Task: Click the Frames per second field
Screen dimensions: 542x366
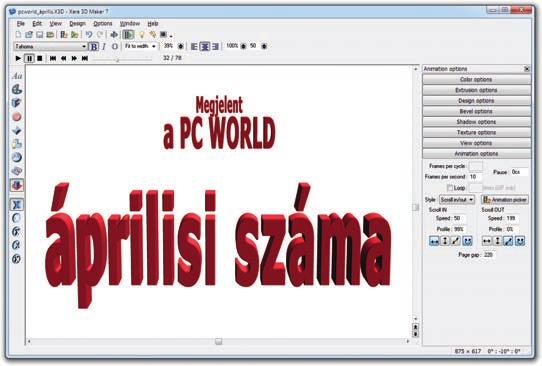Action: tap(475, 177)
